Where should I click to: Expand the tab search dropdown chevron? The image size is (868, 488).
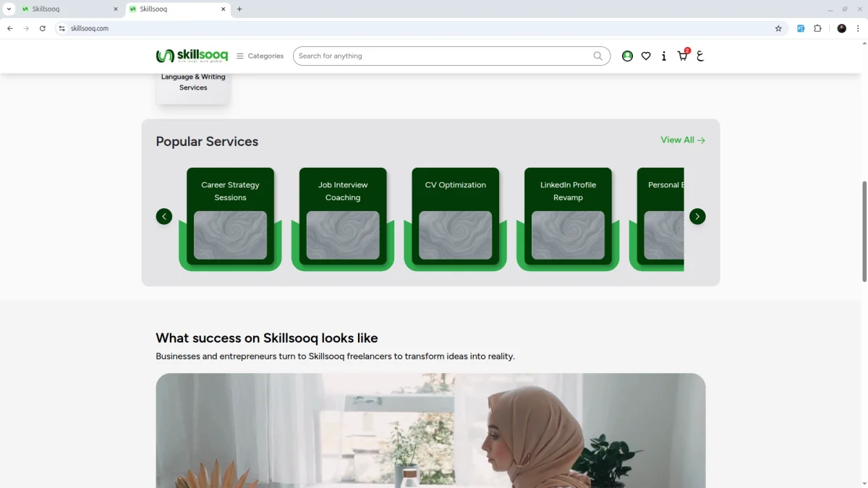(x=9, y=9)
